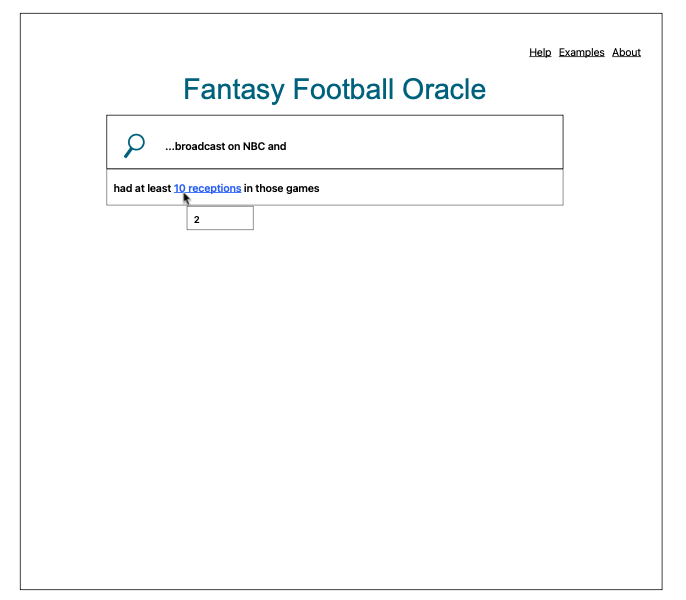Click the word "games" in the suggestion row
This screenshot has height=600, width=686.
point(303,188)
